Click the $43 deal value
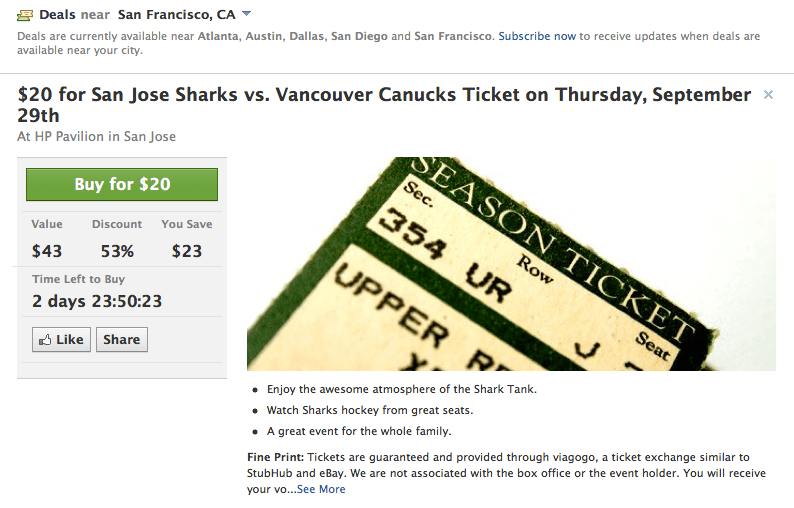Viewport: 794px width, 508px height. tap(47, 251)
